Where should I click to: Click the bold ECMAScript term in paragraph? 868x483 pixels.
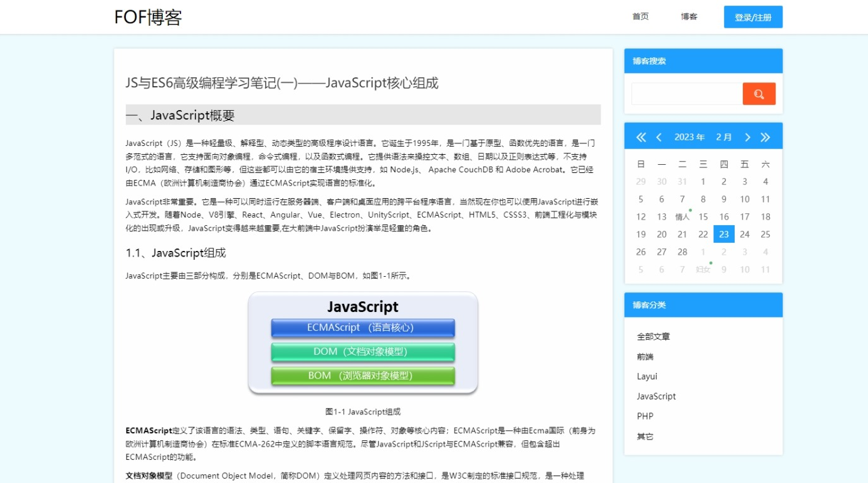pyautogui.click(x=149, y=431)
